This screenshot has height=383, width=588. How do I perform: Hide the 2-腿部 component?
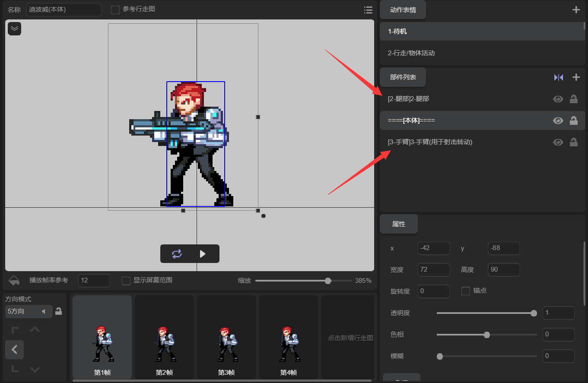(x=558, y=99)
